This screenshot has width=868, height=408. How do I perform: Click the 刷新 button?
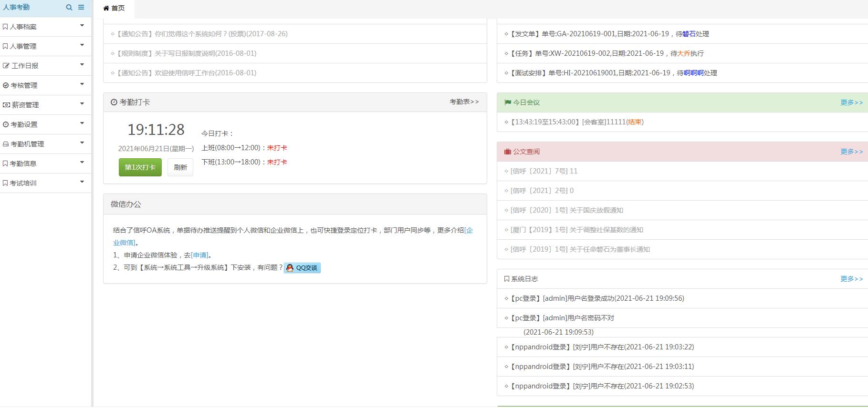[x=180, y=167]
